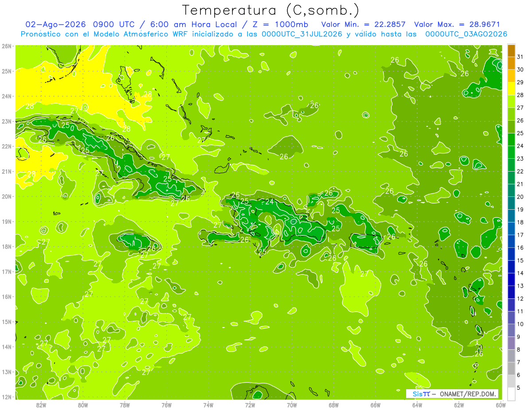Screen dimensions: 532x411
Task: Select the 27–28 yellow-green color bar swatch
Action: click(511, 101)
